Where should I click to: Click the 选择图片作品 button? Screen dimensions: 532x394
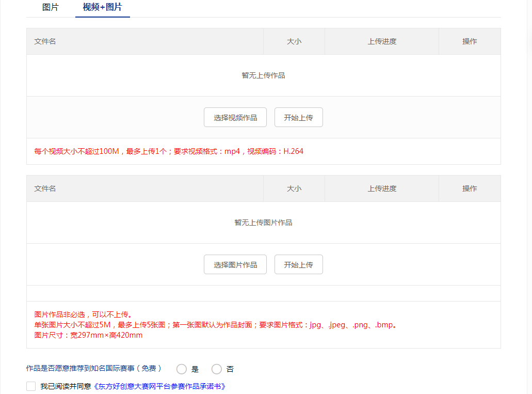(235, 264)
